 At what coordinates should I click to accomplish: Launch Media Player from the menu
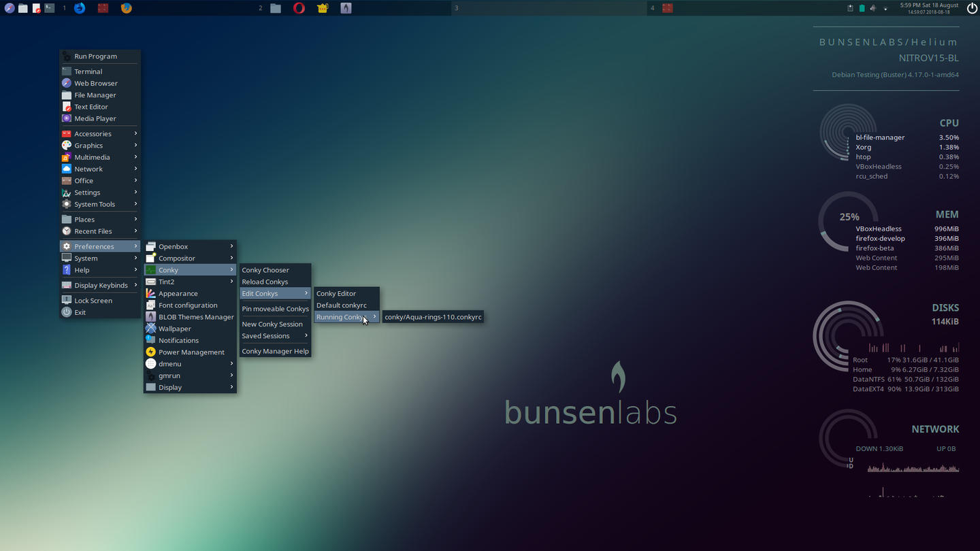(x=100, y=118)
